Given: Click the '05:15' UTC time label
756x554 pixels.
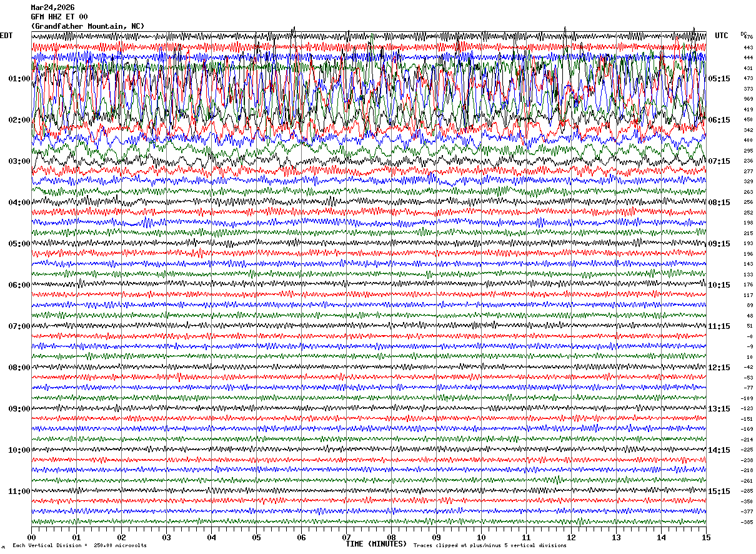Looking at the screenshot, I should pos(719,79).
